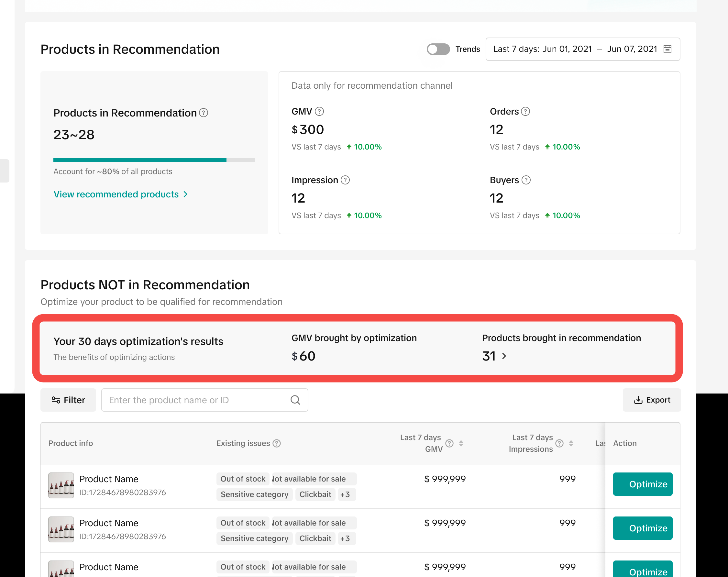This screenshot has width=728, height=577.
Task: Open Last 7 days date range selector
Action: (574, 49)
